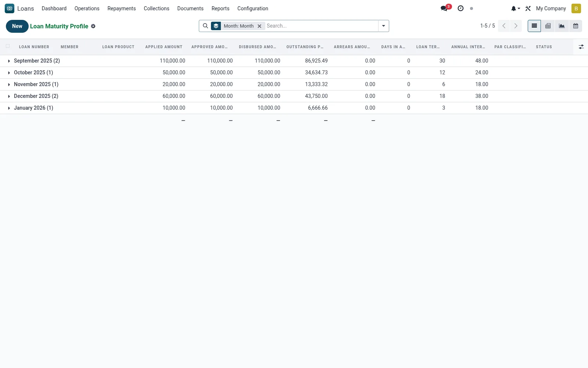Expand the September 2025 group
588x368 pixels.
[x=37, y=61]
